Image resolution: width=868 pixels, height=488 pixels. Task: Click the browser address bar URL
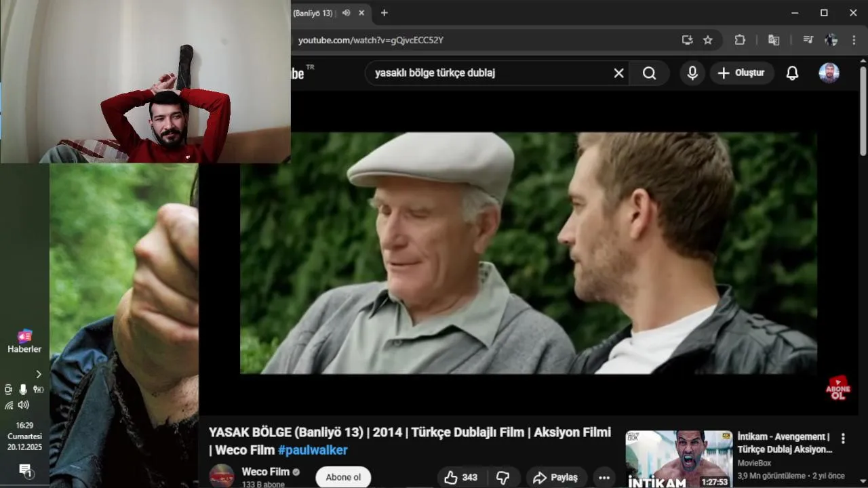pos(371,40)
